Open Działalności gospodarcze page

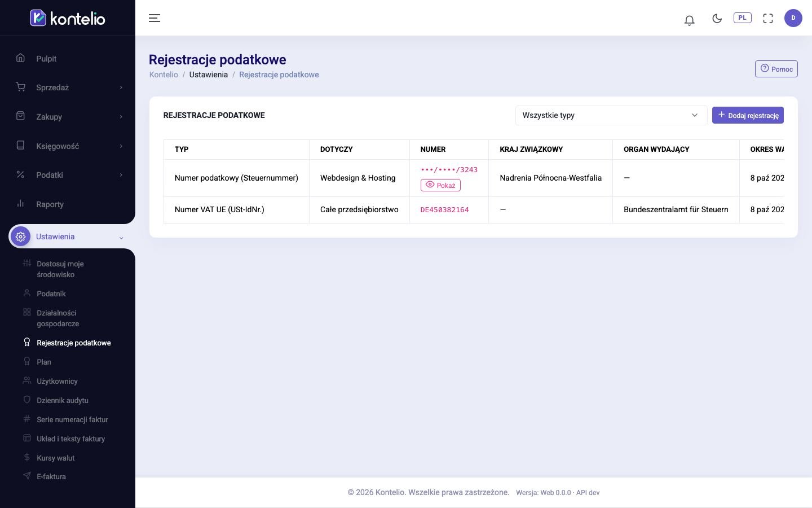click(58, 318)
